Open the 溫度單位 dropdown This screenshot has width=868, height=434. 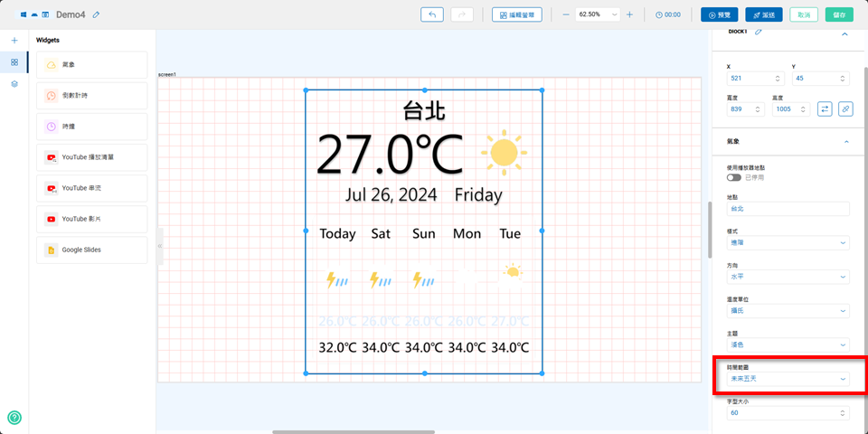[x=788, y=311]
